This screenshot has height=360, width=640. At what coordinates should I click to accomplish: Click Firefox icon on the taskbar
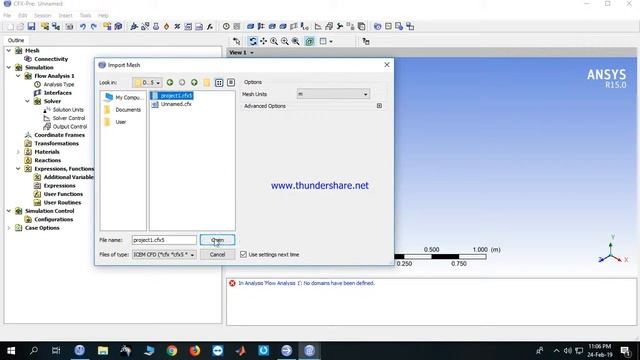click(195, 351)
